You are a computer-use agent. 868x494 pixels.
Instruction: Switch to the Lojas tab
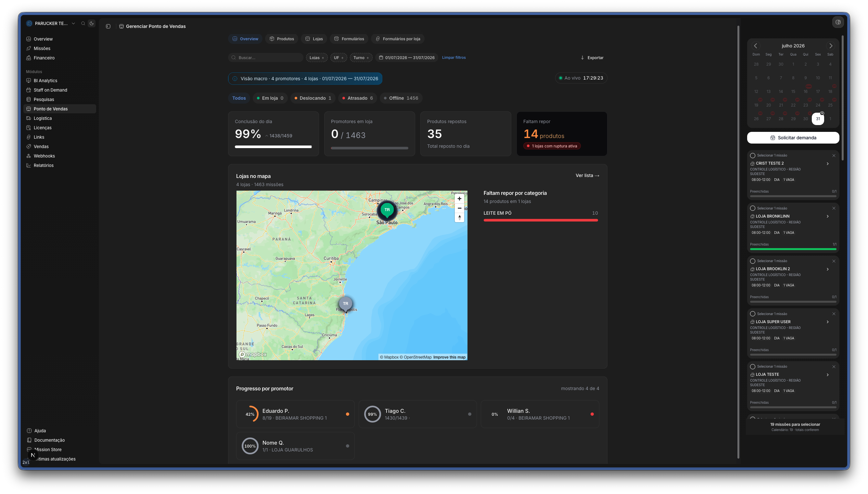314,39
